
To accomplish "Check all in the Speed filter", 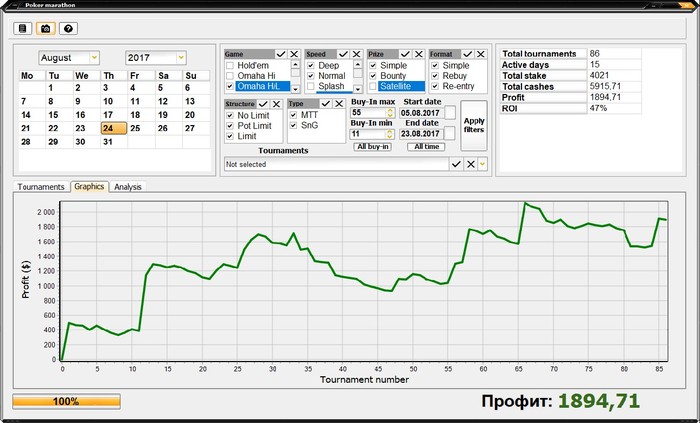I will (x=343, y=54).
